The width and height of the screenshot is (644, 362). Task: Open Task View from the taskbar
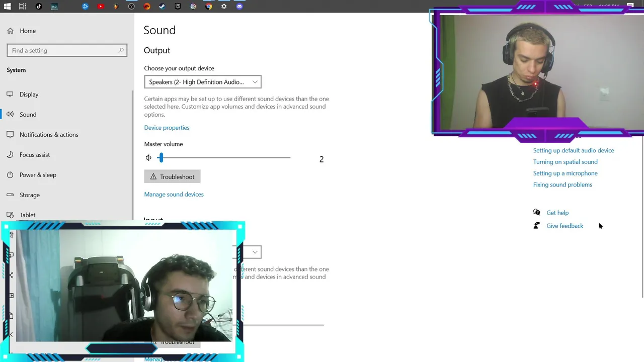[x=23, y=6]
